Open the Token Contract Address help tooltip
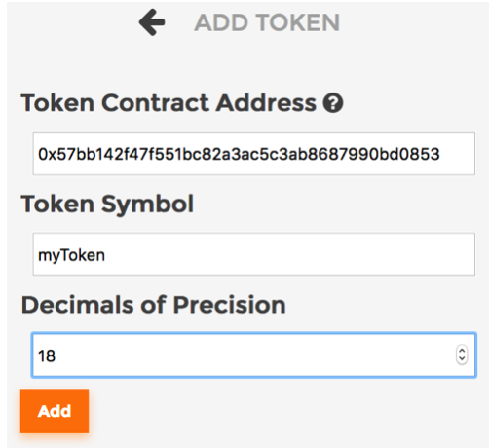 [x=333, y=103]
